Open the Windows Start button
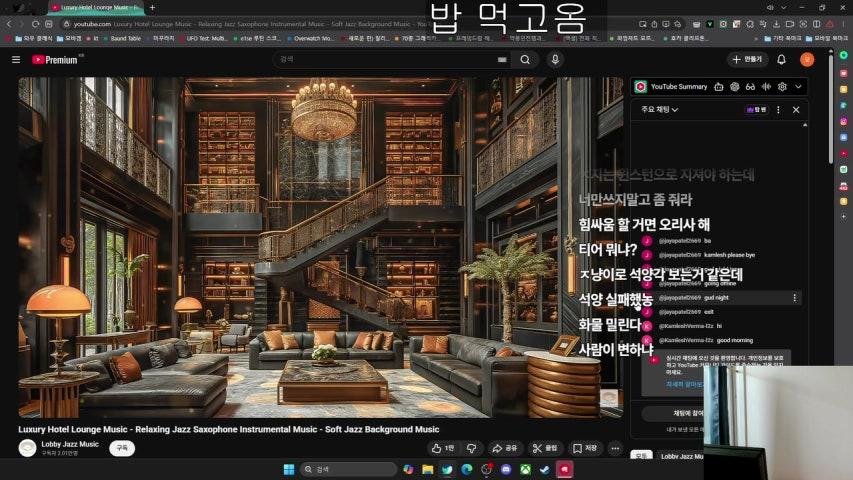This screenshot has width=853, height=480. pos(289,469)
